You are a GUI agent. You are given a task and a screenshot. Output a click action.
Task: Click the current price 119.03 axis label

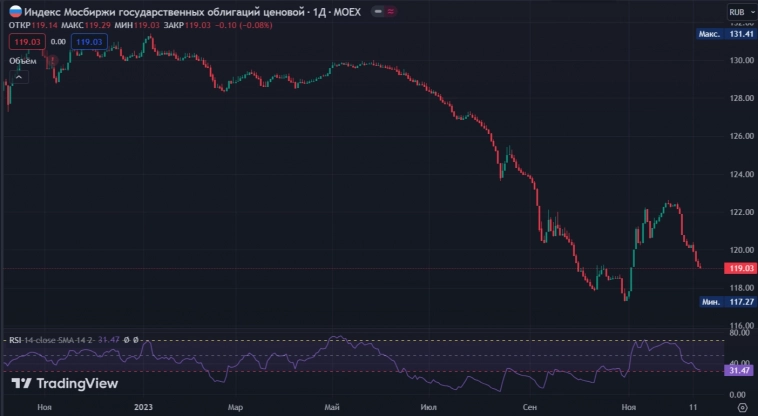(740, 268)
